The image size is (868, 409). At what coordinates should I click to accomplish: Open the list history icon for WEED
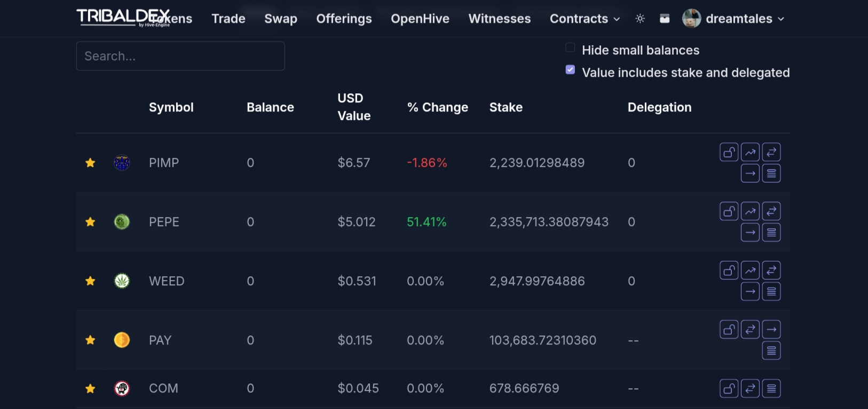coord(771,292)
